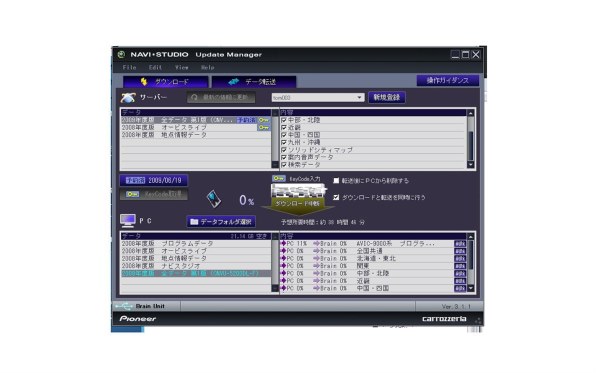Toggle 転送後にPCから削除する checkbox
Screen dimensions: 596x373
pos(336,181)
